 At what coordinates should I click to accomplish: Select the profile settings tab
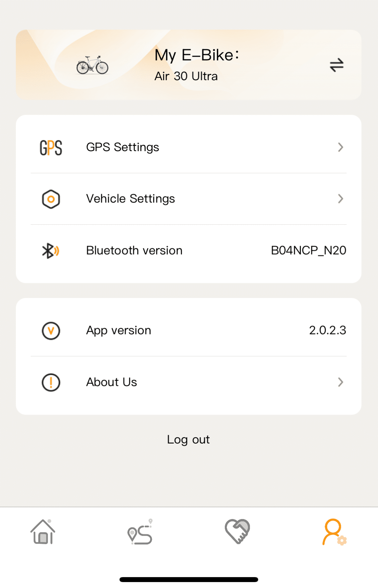pyautogui.click(x=334, y=532)
